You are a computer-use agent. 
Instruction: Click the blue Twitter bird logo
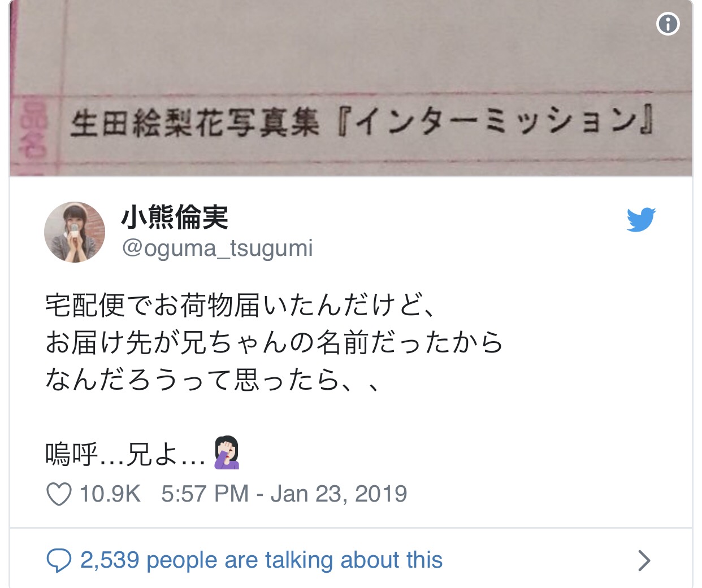(x=641, y=220)
